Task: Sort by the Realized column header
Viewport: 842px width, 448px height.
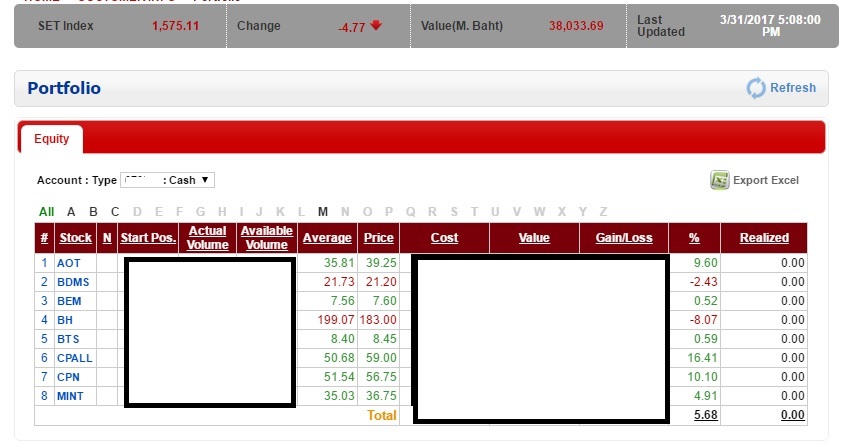Action: point(764,238)
